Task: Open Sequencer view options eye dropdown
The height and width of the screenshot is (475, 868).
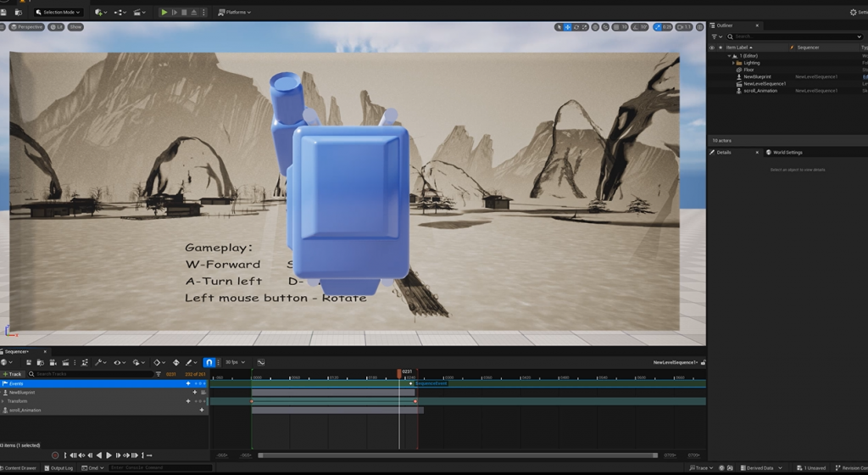Action: point(119,363)
